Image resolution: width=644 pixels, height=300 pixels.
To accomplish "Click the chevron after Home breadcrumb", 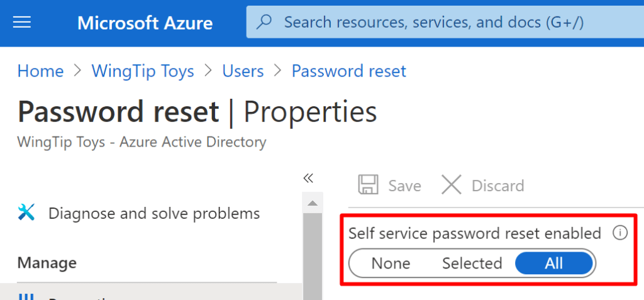I will tap(78, 71).
